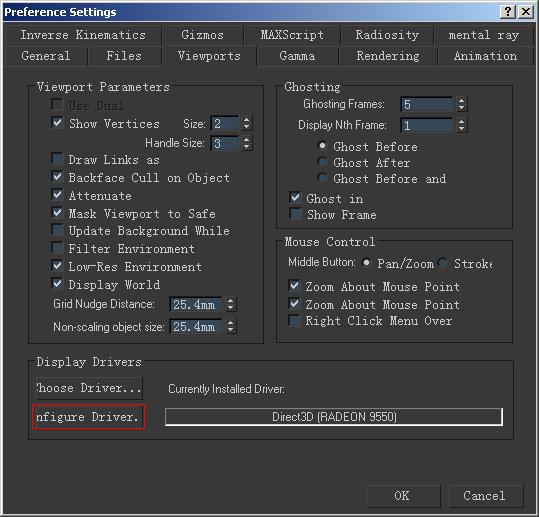Toggle Mask Viewport to Safe checkbox
This screenshot has height=517, width=539.
coord(57,212)
